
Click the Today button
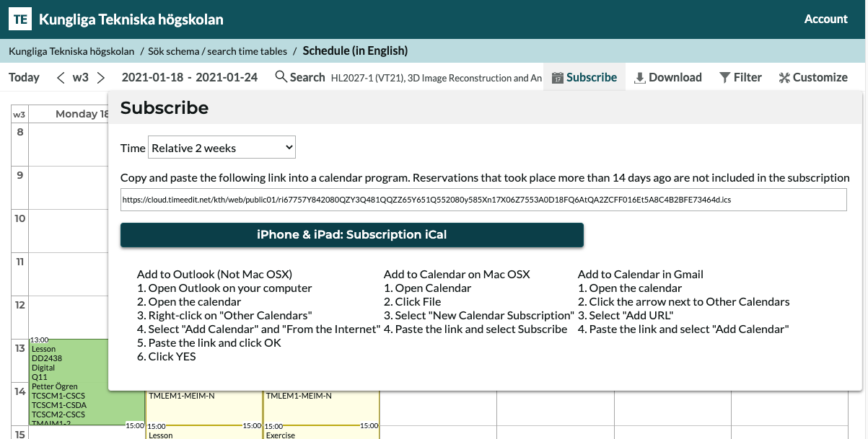(x=24, y=78)
